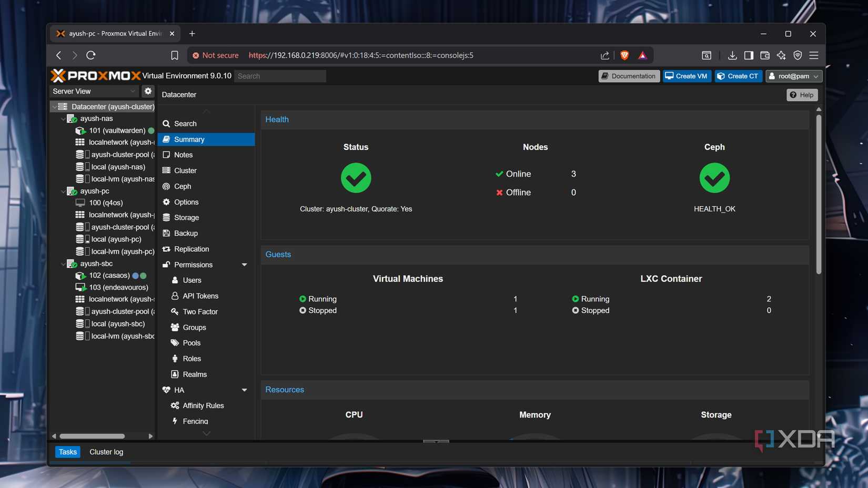Open the Server View dropdown

[94, 91]
